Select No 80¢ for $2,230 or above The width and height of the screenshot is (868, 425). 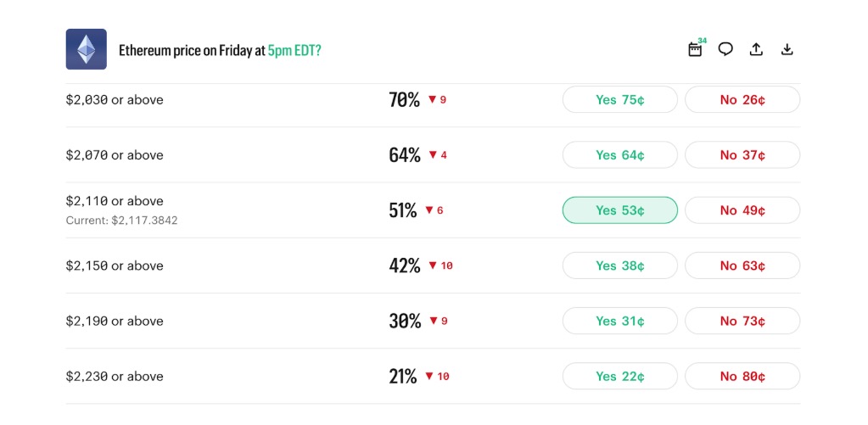click(x=742, y=376)
